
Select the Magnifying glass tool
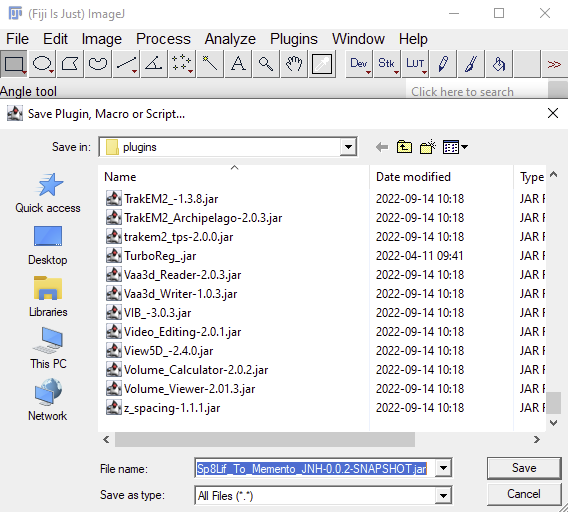point(266,64)
